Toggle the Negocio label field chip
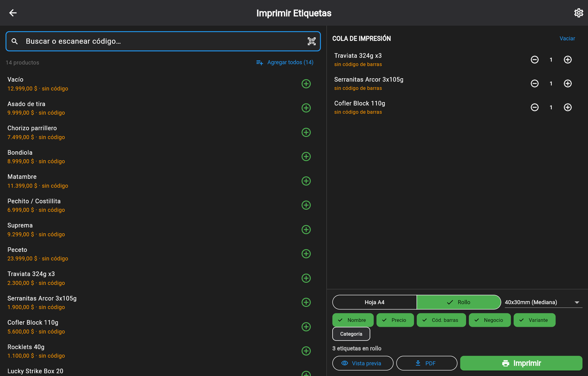 click(490, 320)
